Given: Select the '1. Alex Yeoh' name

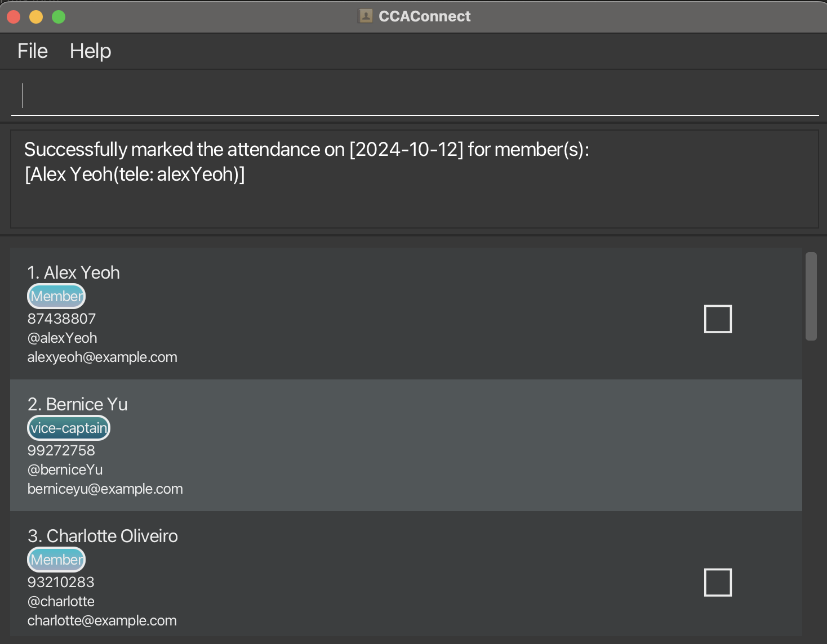Looking at the screenshot, I should [74, 272].
